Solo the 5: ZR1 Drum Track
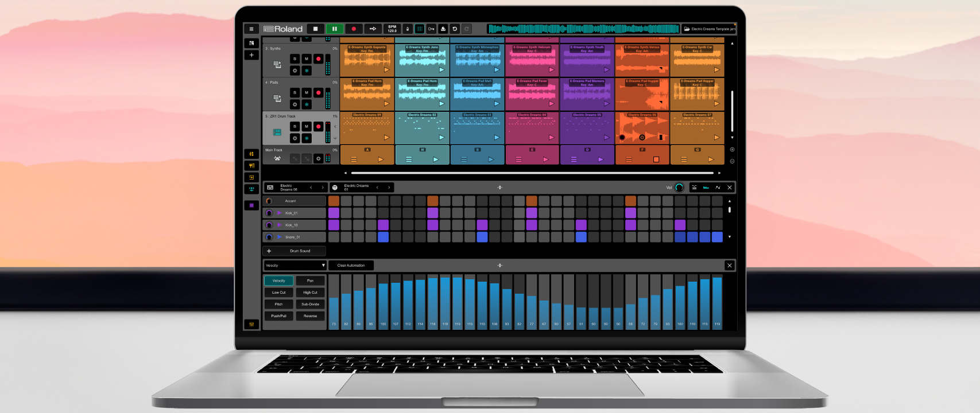The width and height of the screenshot is (980, 413). pos(295,126)
